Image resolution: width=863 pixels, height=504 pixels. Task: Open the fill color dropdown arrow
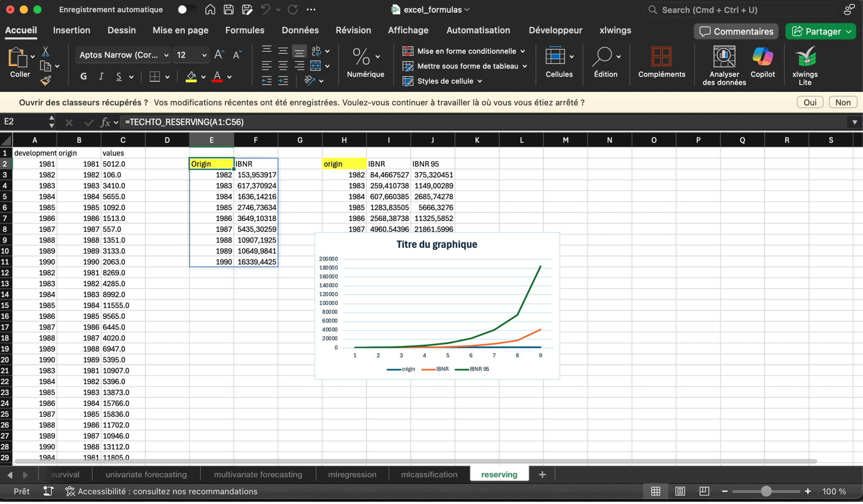pos(203,77)
